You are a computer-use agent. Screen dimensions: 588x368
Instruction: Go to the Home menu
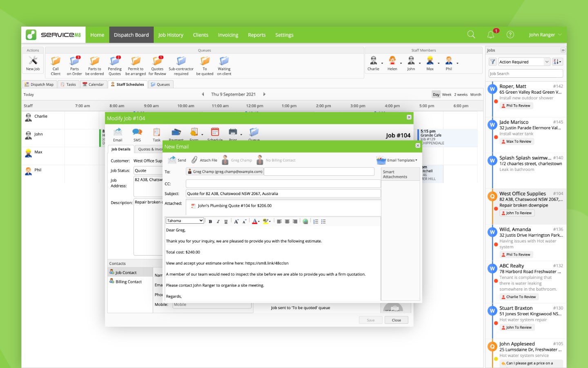pos(97,35)
